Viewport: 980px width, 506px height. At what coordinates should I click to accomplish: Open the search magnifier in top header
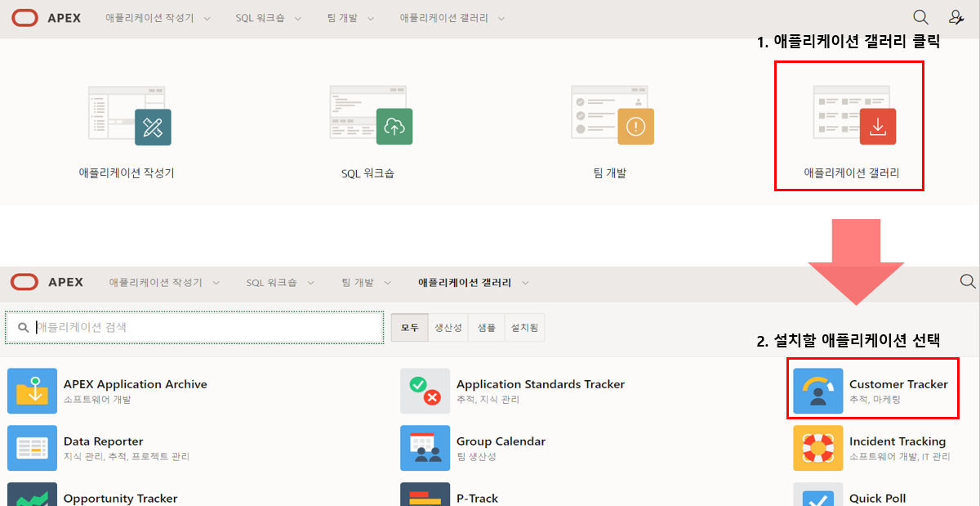(920, 17)
